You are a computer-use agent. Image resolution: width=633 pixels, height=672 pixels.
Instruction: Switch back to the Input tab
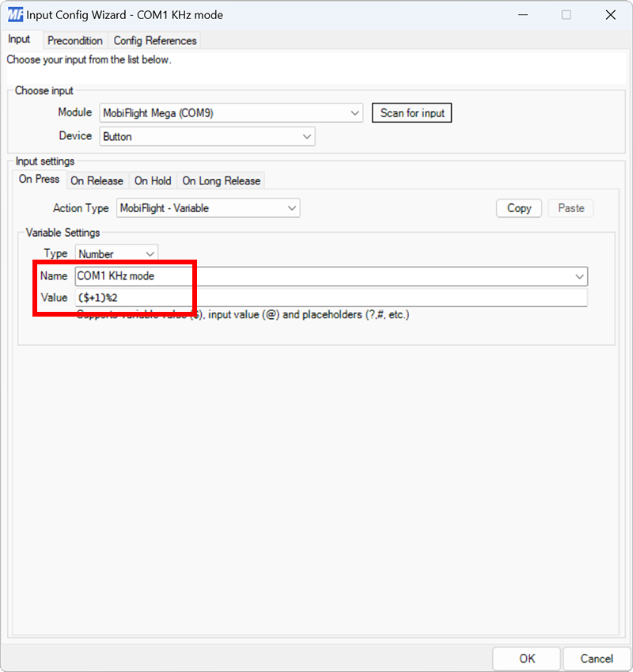tap(21, 39)
